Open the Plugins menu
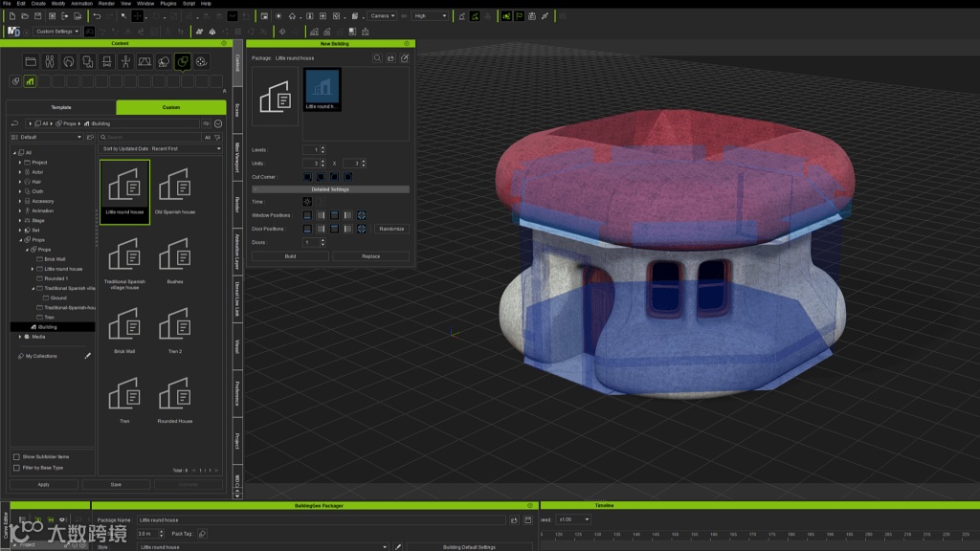The width and height of the screenshot is (980, 551). (168, 4)
